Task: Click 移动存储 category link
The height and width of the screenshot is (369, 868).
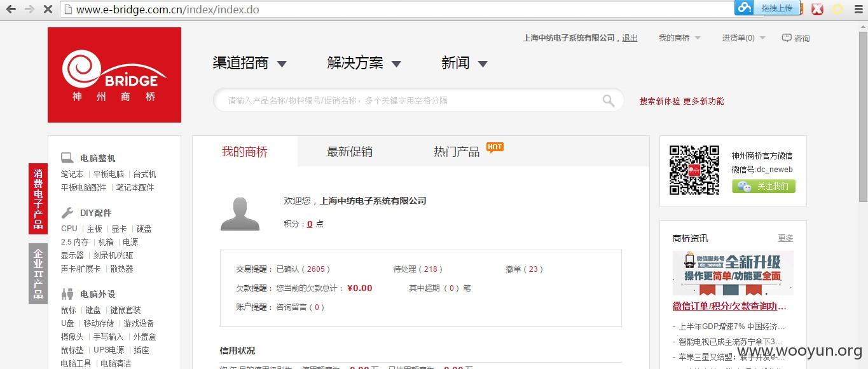Action: pyautogui.click(x=99, y=323)
